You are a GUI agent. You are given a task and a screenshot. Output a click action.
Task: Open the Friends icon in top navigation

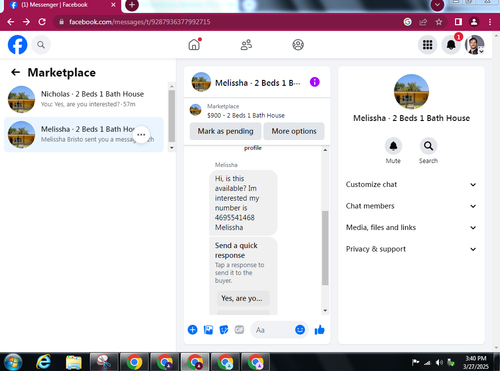(246, 45)
